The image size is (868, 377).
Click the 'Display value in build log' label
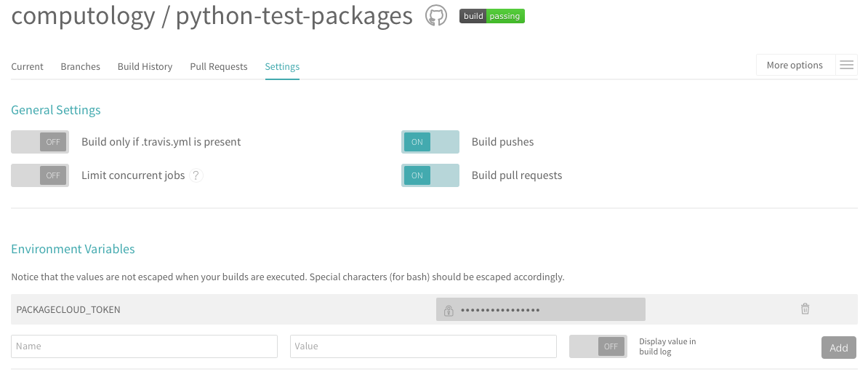pyautogui.click(x=667, y=346)
